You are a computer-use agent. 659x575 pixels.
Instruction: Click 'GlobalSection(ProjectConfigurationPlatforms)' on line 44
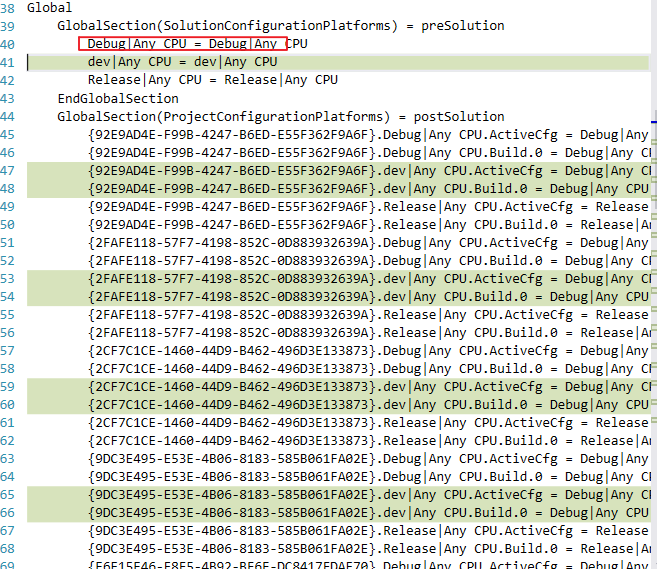point(223,117)
